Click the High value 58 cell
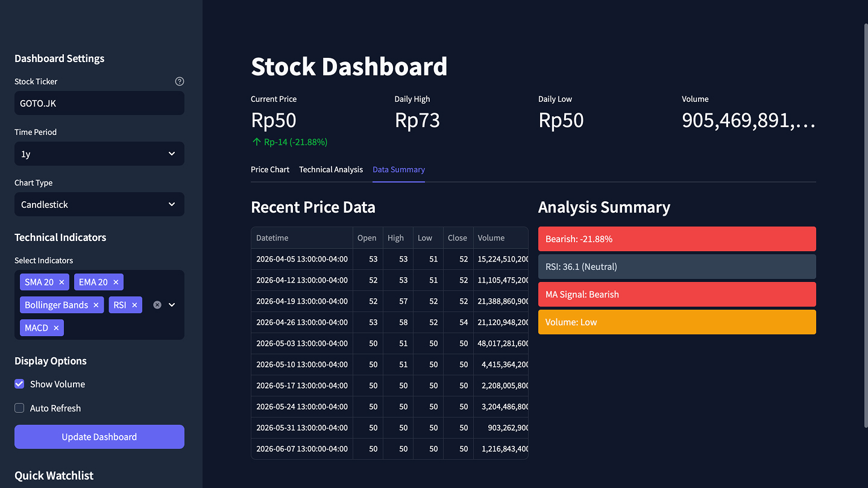 398,322
